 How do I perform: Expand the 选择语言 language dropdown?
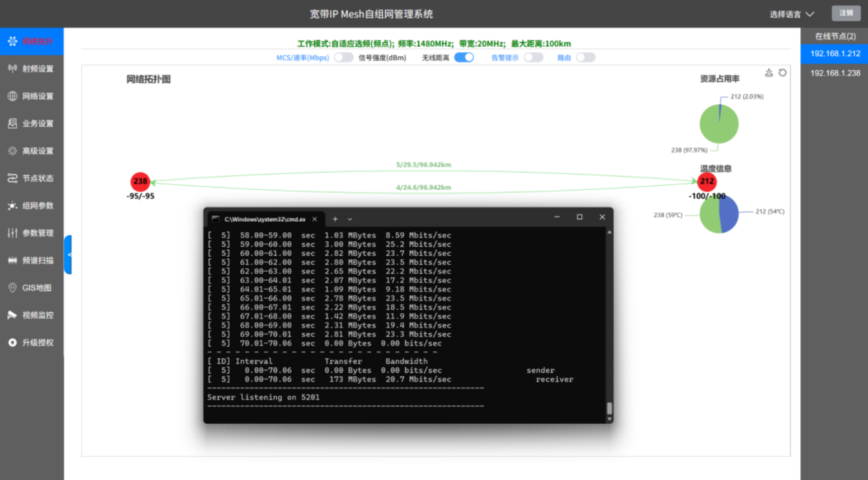(792, 14)
